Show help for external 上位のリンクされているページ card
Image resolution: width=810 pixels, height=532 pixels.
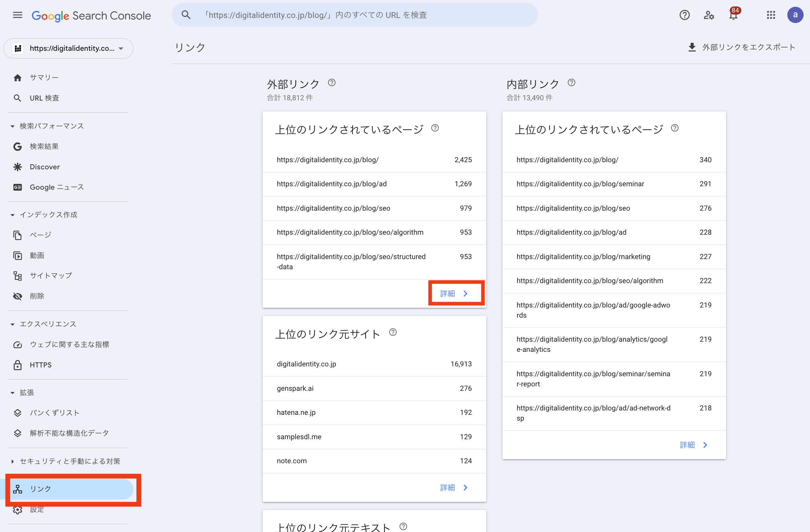434,128
